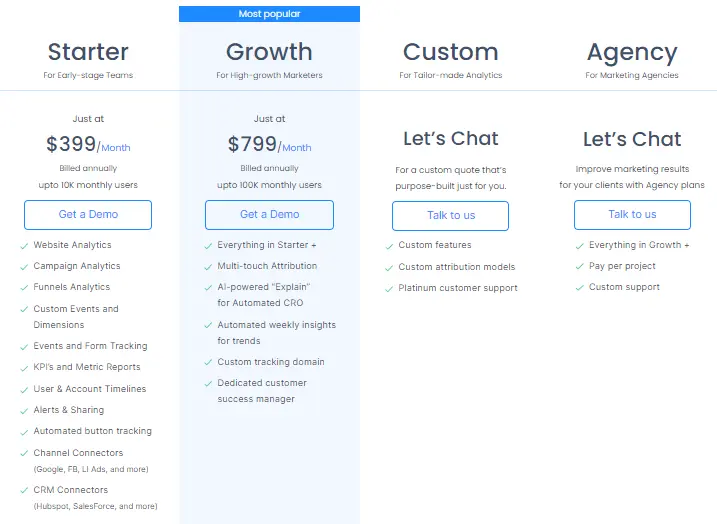Click the Most popular banner above Growth
Image resolution: width=717 pixels, height=524 pixels.
(269, 14)
